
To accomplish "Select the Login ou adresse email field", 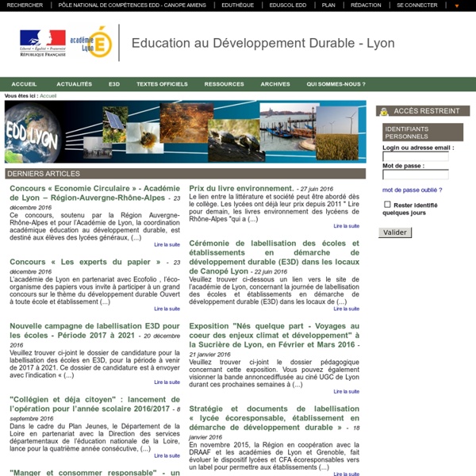I will (416, 156).
